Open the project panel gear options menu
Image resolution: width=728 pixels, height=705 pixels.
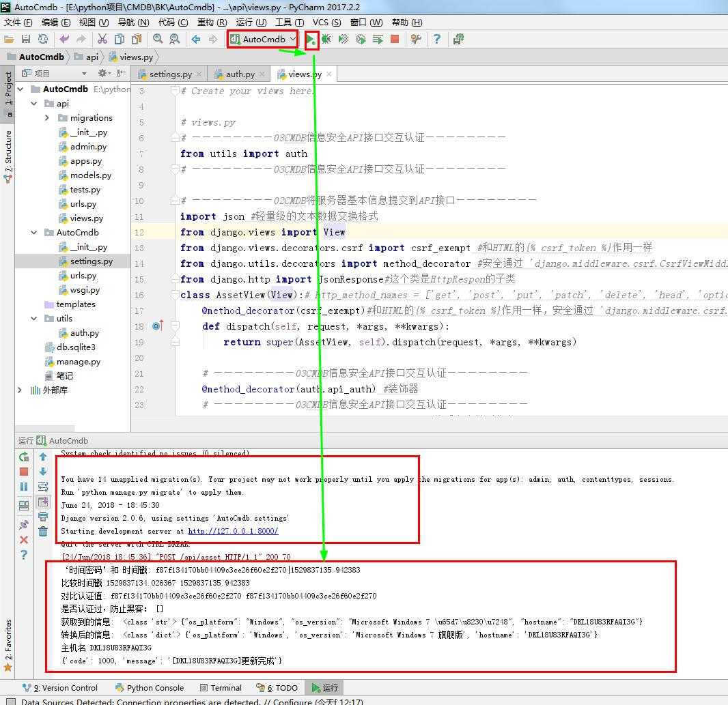pyautogui.click(x=104, y=73)
